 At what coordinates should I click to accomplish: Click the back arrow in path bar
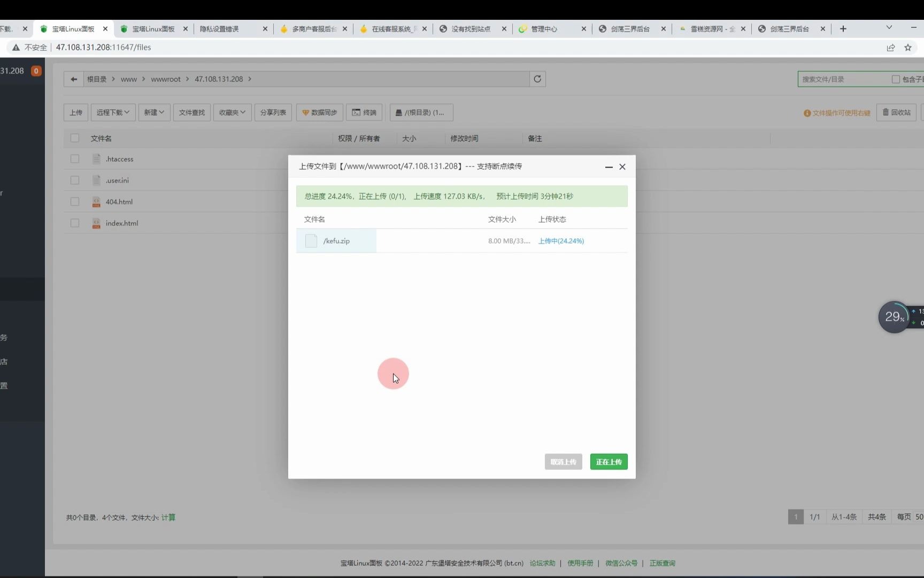tap(74, 79)
